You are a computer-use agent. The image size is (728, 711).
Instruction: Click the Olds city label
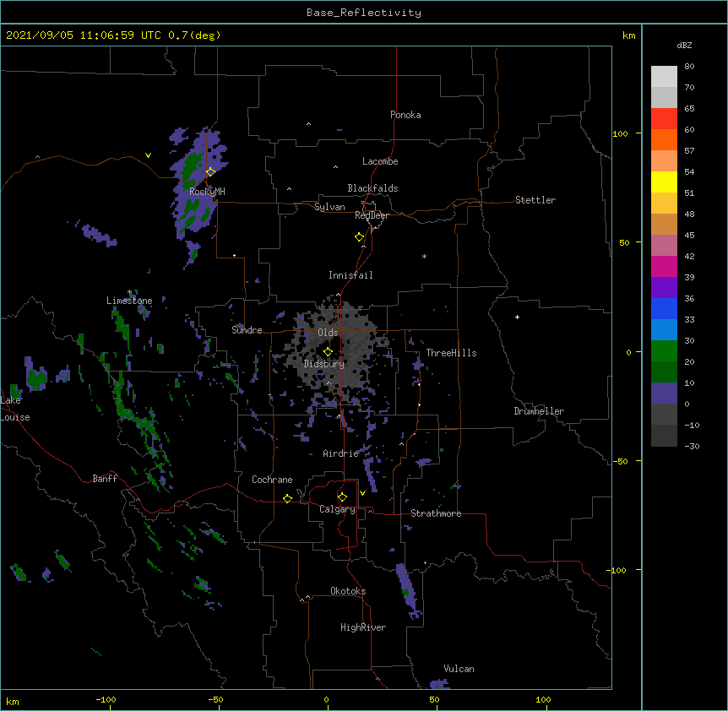click(328, 333)
